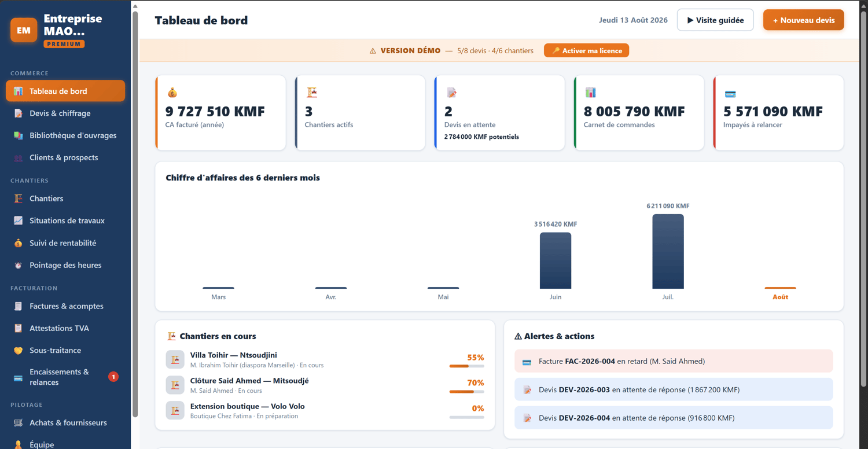Start the Visite guidée tour
Viewport: 868px width, 449px height.
(715, 20)
